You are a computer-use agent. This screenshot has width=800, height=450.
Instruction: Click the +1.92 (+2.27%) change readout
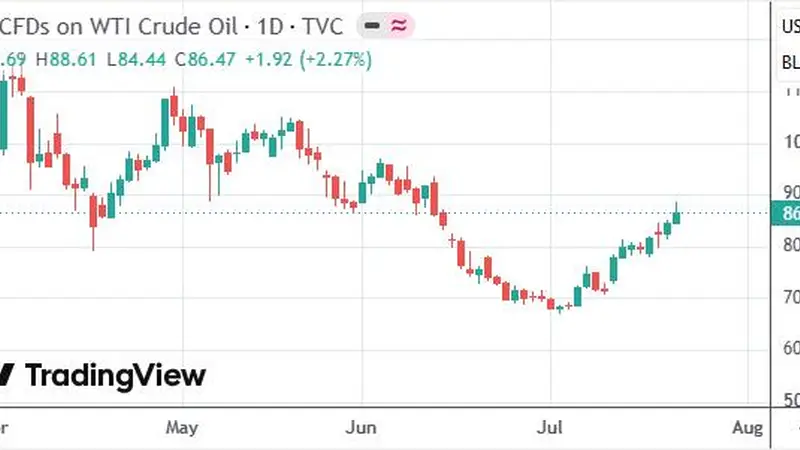[x=309, y=60]
